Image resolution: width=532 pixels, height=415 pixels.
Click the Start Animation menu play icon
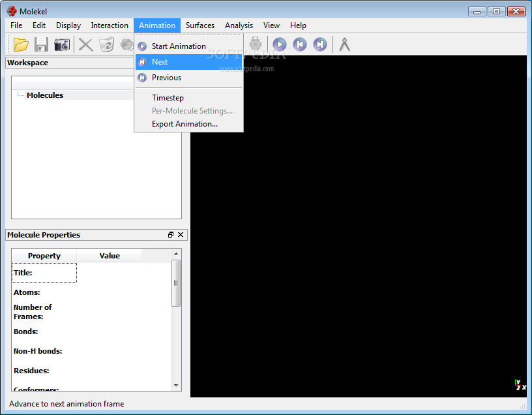pyautogui.click(x=143, y=46)
